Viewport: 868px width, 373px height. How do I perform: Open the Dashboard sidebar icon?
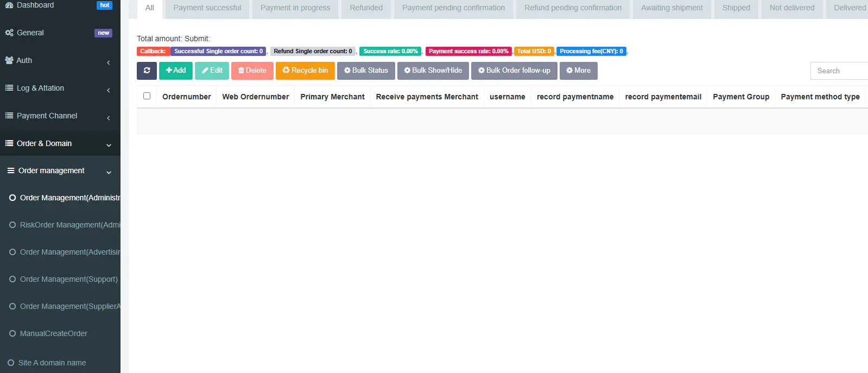pyautogui.click(x=9, y=5)
